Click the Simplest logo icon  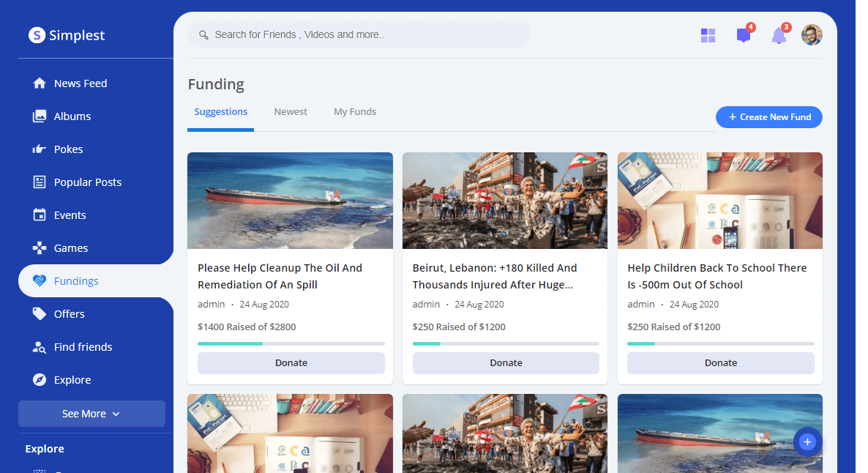[37, 35]
